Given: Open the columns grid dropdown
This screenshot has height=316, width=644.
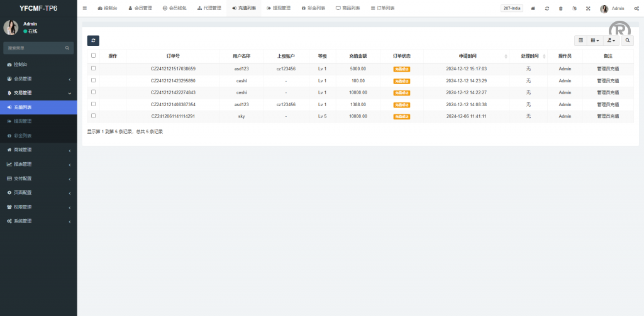Looking at the screenshot, I should 595,40.
